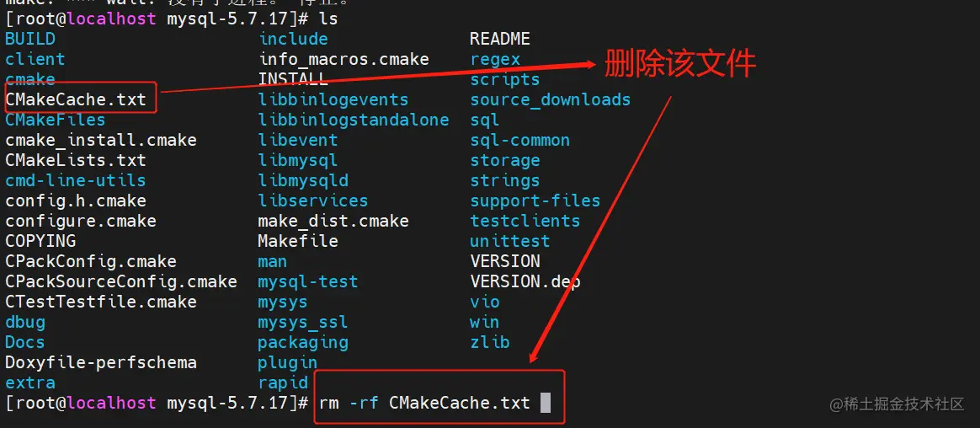Click the CMakeCache.txt file entry in listing
The width and height of the screenshot is (980, 428).
point(76,99)
